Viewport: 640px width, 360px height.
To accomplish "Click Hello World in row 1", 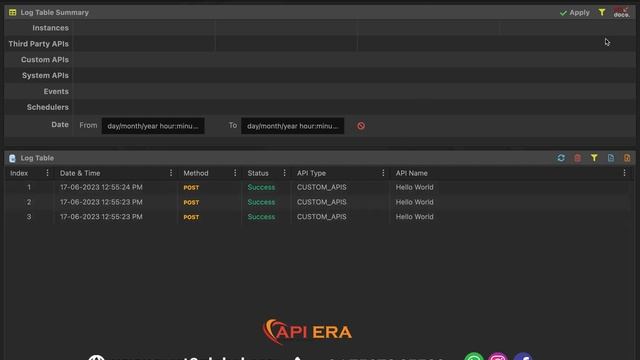I will tap(414, 187).
